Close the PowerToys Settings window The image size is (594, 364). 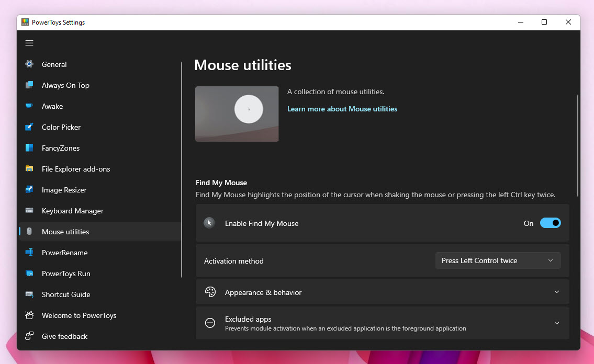coord(568,22)
